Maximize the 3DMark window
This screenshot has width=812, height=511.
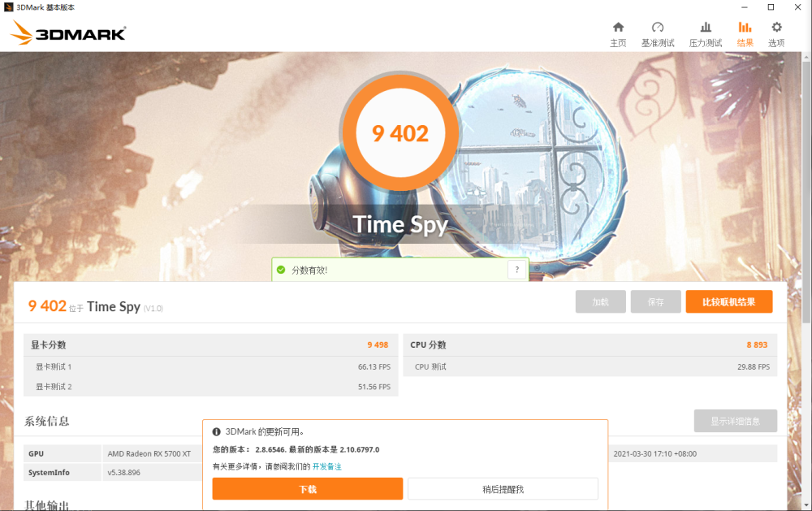click(771, 7)
